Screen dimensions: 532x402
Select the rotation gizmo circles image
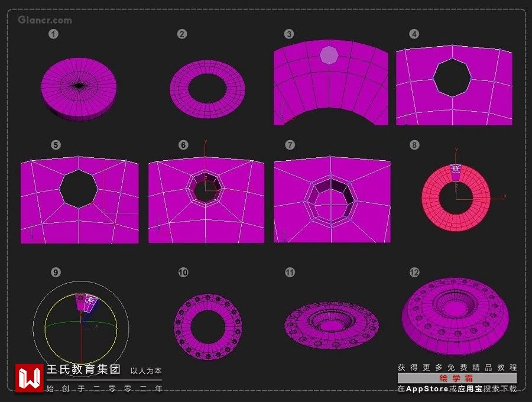click(81, 328)
